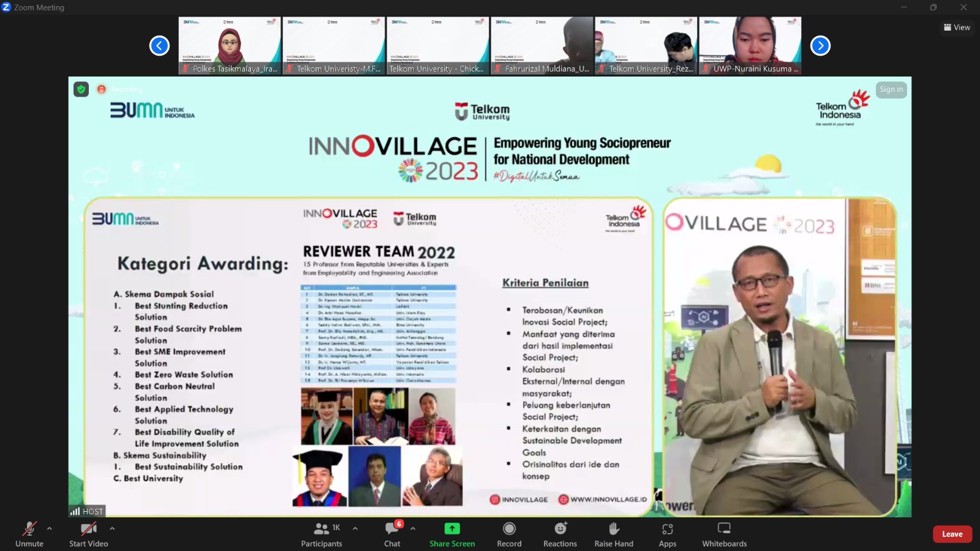Click the unread chat count badge
This screenshot has height=551, width=980.
pyautogui.click(x=399, y=524)
